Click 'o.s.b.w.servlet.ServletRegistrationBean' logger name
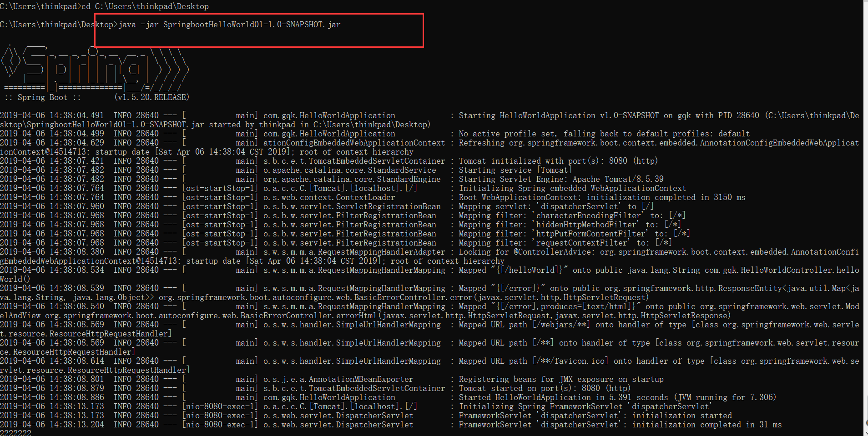 coord(352,206)
